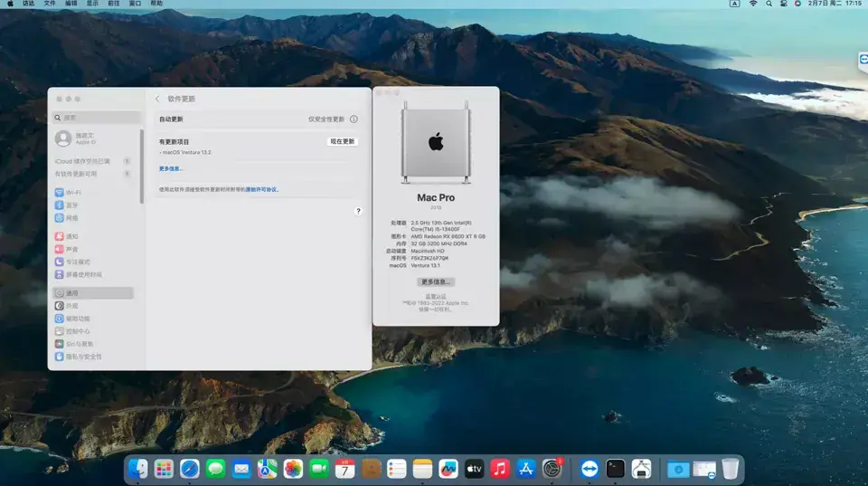Viewport: 868px width, 486px height.
Task: Open the 更多信息 link under macOS Ventura 13.2
Action: pyautogui.click(x=171, y=168)
